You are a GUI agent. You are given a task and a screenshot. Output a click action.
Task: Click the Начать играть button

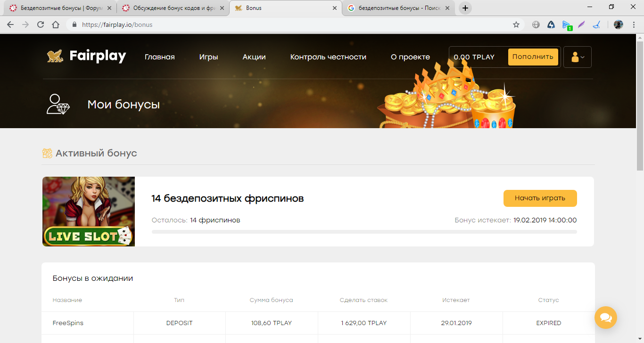540,198
